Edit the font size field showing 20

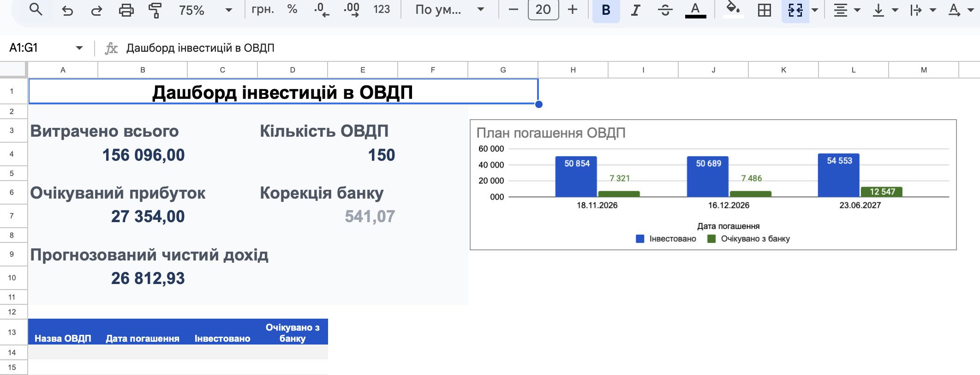[x=543, y=10]
